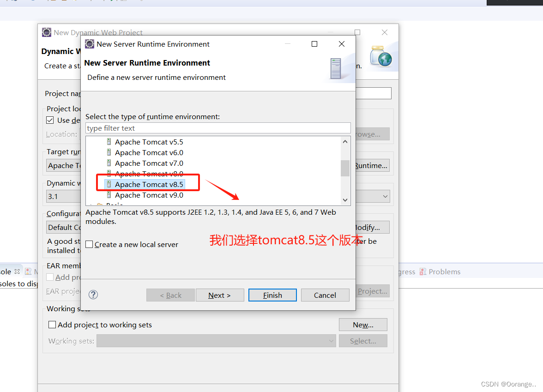Click New working set button
Image resolution: width=543 pixels, height=392 pixels.
(363, 325)
